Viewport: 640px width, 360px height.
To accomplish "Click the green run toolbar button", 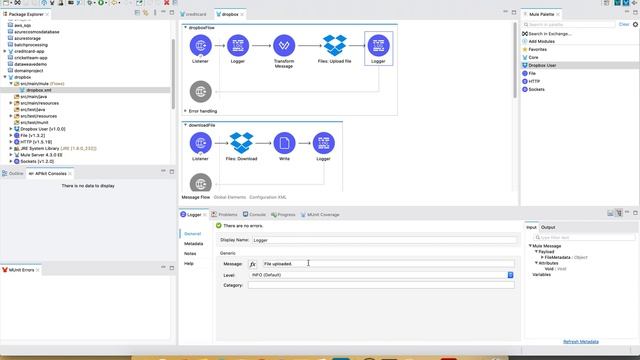I will pos(100,2).
